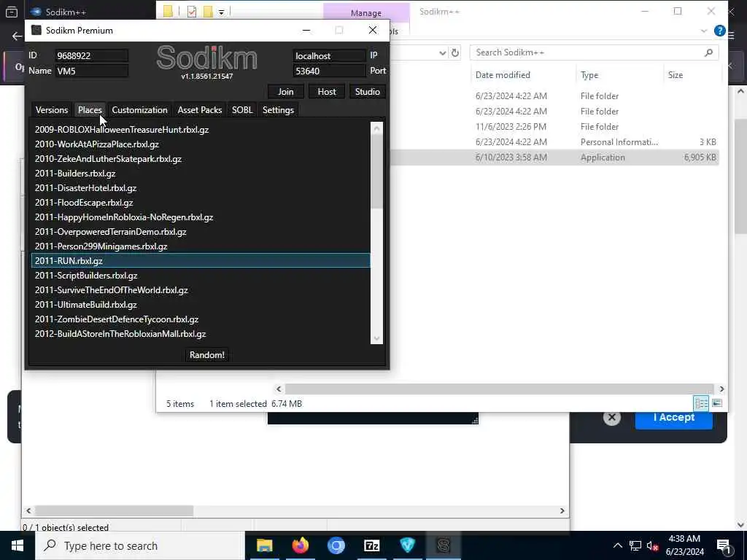Open the quick access toolbar dropdown arrow
This screenshot has width=747, height=560.
point(222,12)
